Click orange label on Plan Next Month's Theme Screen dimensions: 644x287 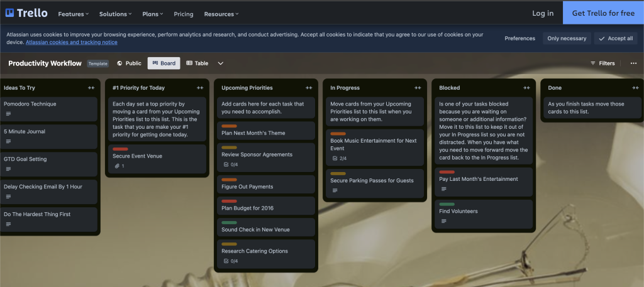[x=229, y=126]
